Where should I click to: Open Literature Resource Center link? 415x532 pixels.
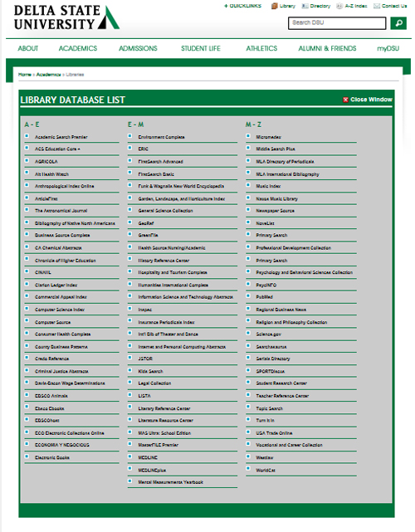point(166,421)
